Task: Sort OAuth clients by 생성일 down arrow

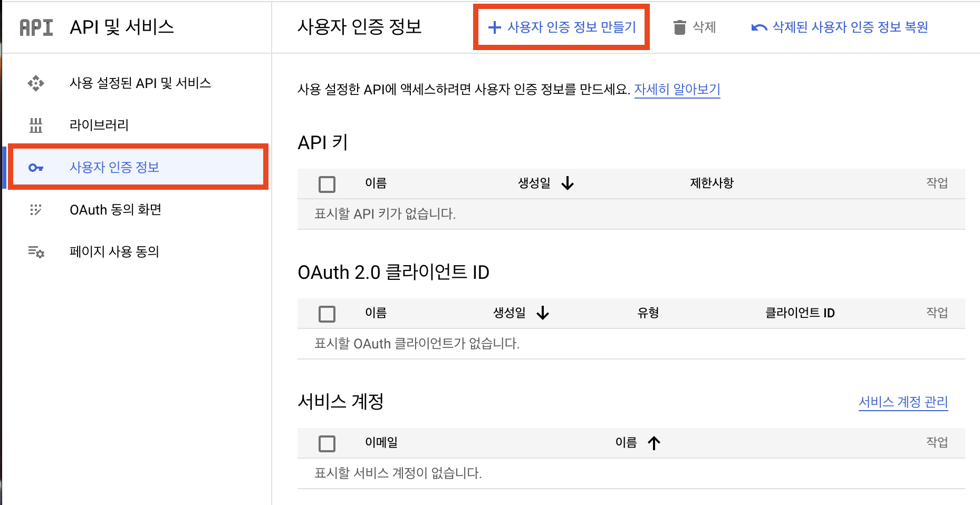Action: coord(543,313)
